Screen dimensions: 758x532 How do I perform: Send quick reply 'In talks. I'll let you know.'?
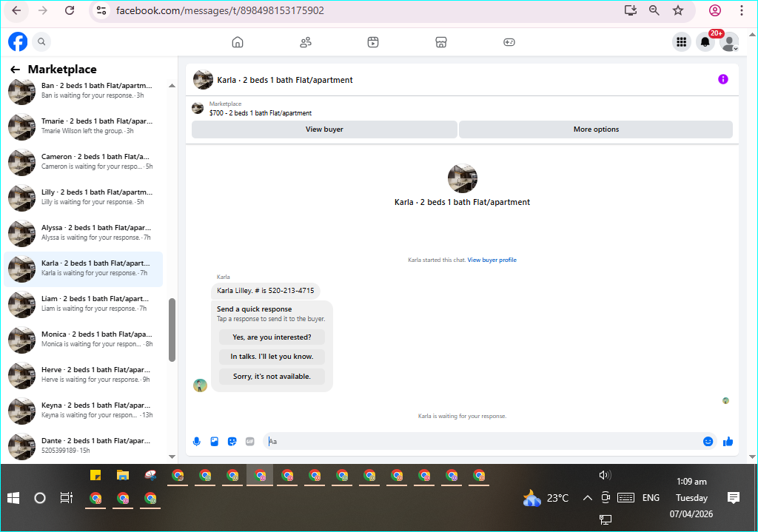(272, 357)
